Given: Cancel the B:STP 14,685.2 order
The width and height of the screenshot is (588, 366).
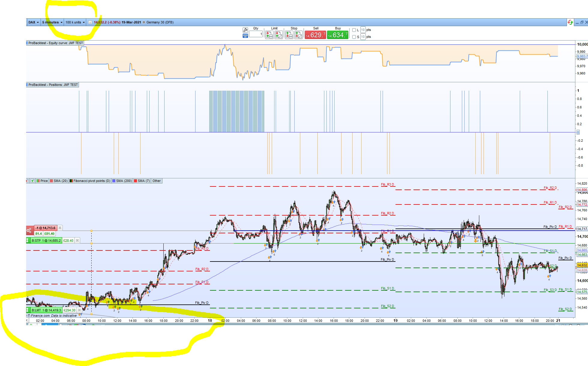Looking at the screenshot, I should (77, 240).
